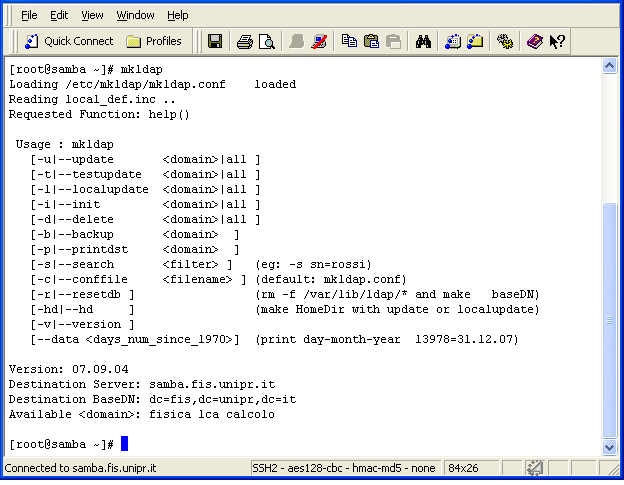624x485 pixels.
Task: Click the context help arrow icon
Action: (558, 42)
